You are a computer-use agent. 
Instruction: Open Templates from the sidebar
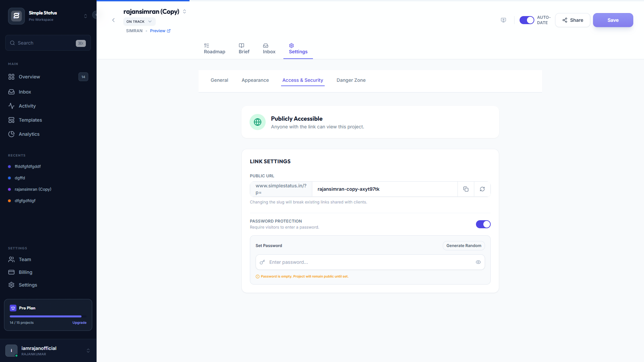(x=30, y=120)
